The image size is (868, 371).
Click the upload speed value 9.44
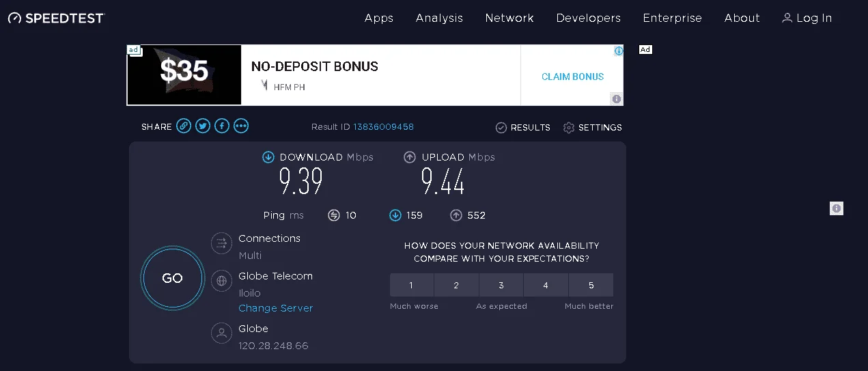(443, 182)
